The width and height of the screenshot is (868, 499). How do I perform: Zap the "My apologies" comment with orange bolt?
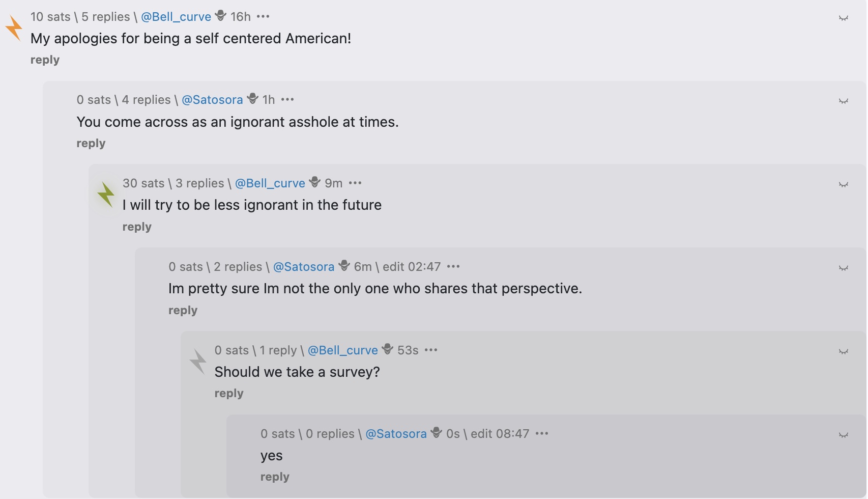pos(14,27)
